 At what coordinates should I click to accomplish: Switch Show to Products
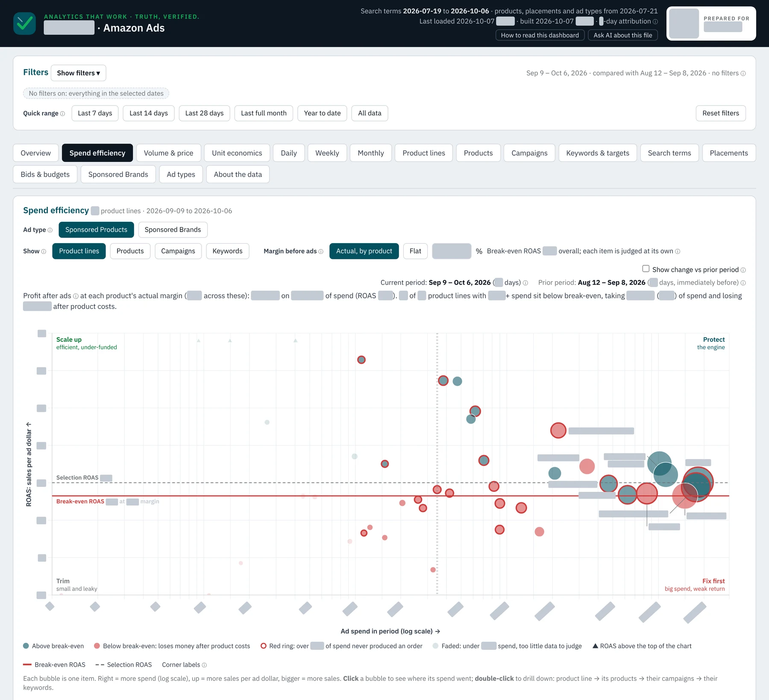[x=130, y=251]
